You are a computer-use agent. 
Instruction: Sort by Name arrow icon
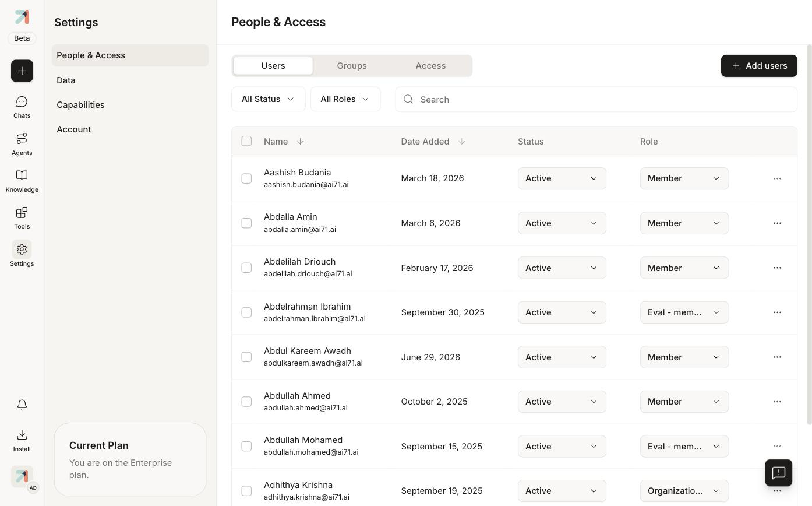coord(301,141)
